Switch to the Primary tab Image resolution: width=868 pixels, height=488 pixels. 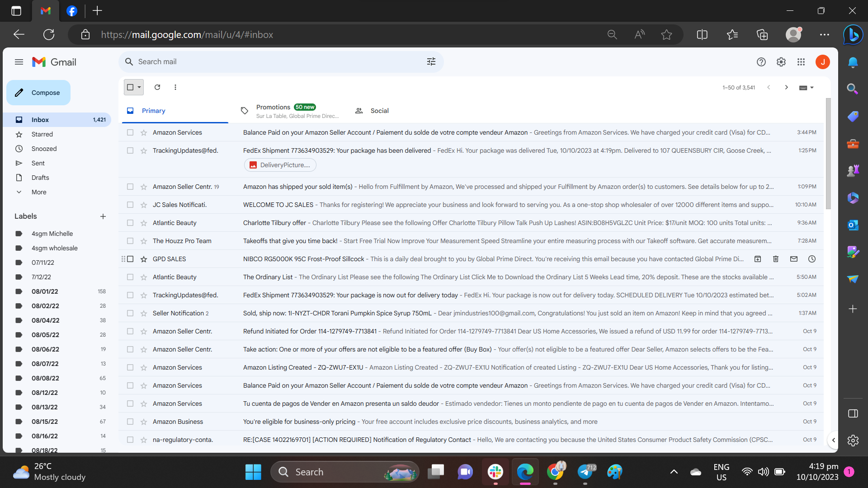coord(175,111)
